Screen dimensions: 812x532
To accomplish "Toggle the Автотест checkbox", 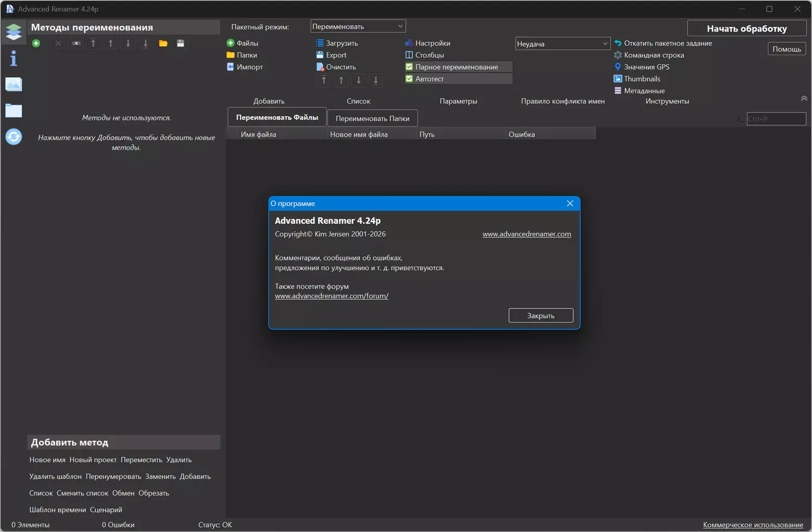I will coord(409,79).
